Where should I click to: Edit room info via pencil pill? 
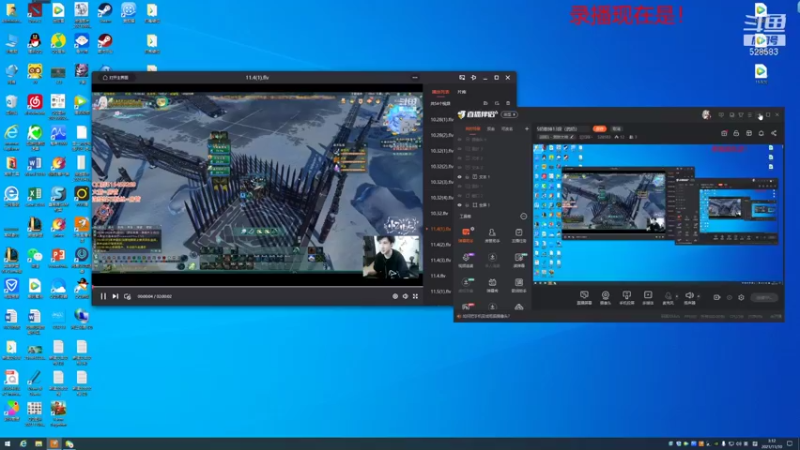pos(557,137)
